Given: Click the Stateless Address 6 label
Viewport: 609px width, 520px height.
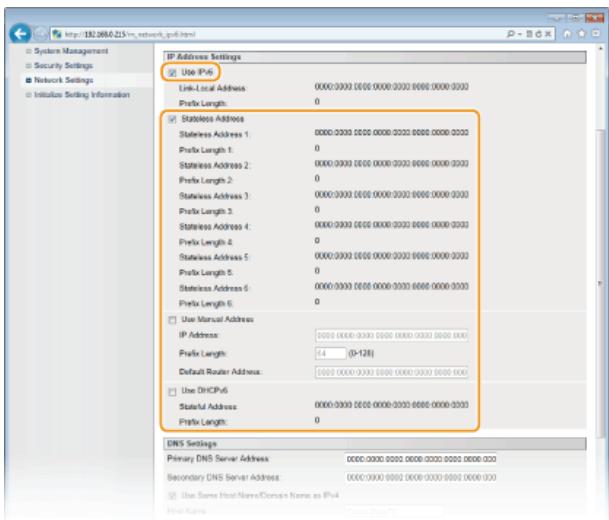Looking at the screenshot, I should coord(214,288).
